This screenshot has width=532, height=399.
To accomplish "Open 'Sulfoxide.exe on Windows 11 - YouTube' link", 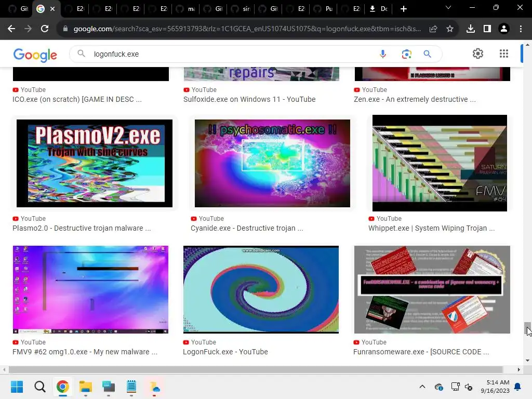I will (249, 99).
